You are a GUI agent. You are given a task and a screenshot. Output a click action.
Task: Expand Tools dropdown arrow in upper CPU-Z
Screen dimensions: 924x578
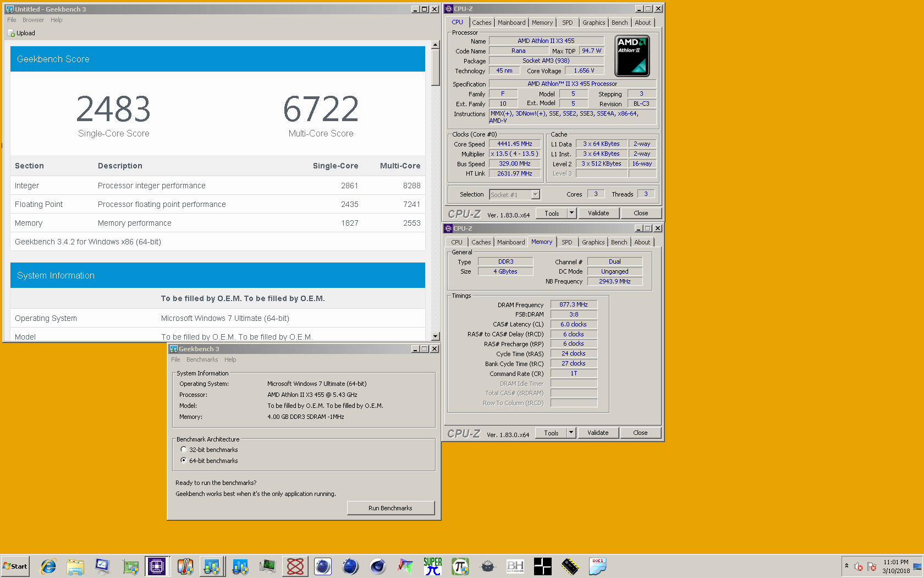571,213
